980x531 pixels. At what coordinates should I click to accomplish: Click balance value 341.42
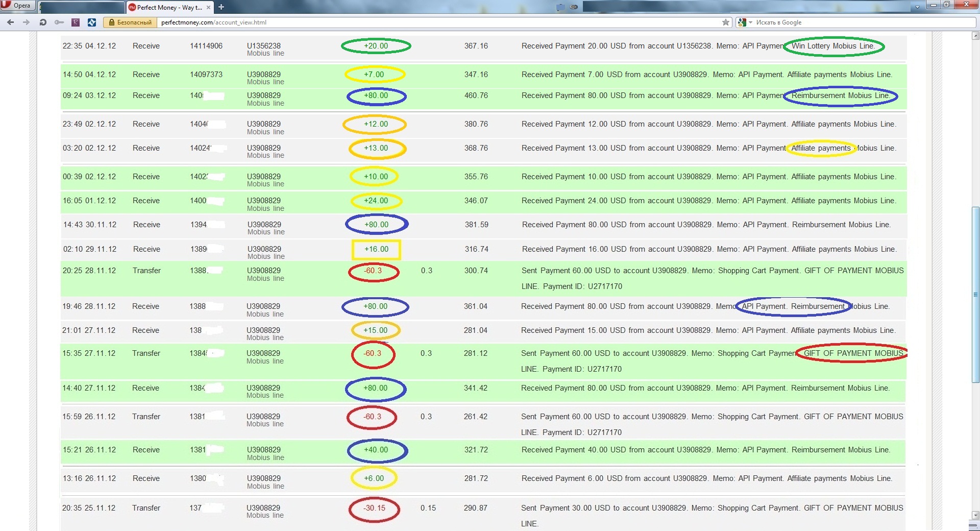pos(476,388)
